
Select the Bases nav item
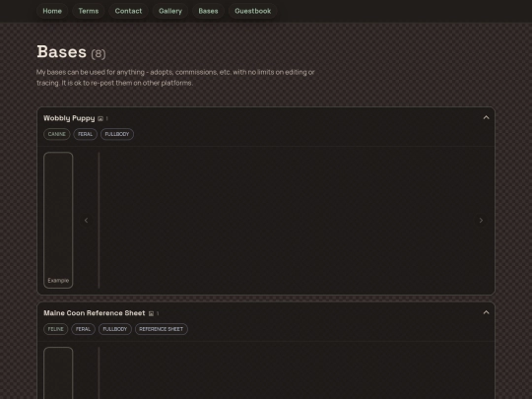(x=208, y=11)
